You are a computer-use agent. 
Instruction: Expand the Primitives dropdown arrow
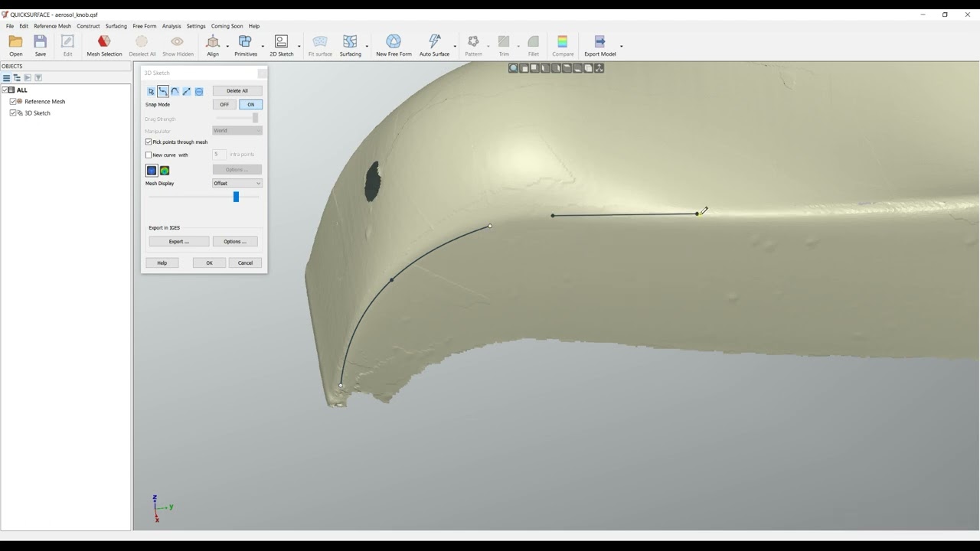click(263, 46)
